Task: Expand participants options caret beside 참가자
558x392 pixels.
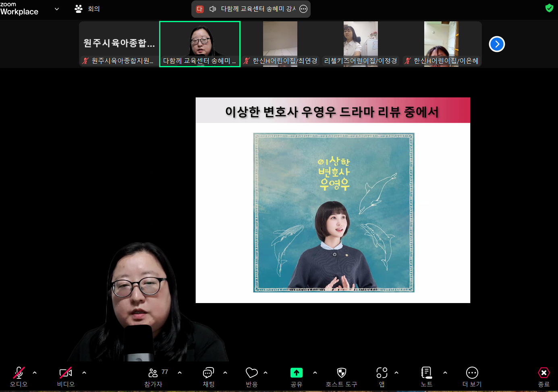Action: point(180,373)
